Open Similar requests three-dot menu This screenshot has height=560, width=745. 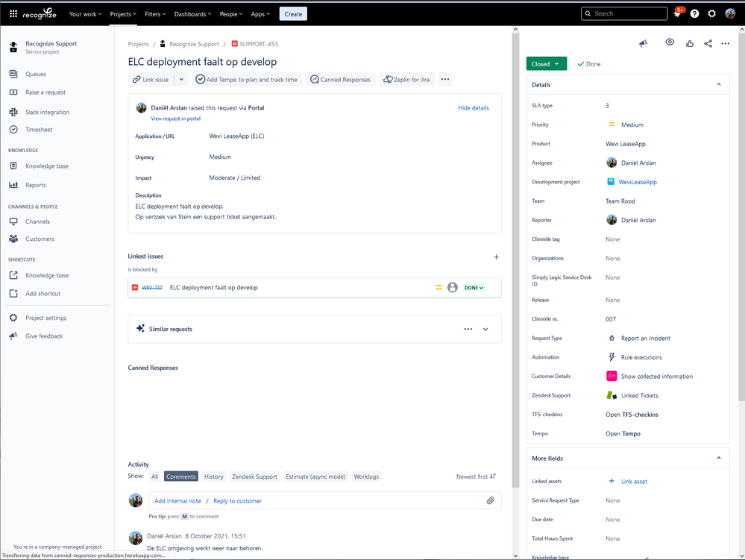[x=468, y=329]
